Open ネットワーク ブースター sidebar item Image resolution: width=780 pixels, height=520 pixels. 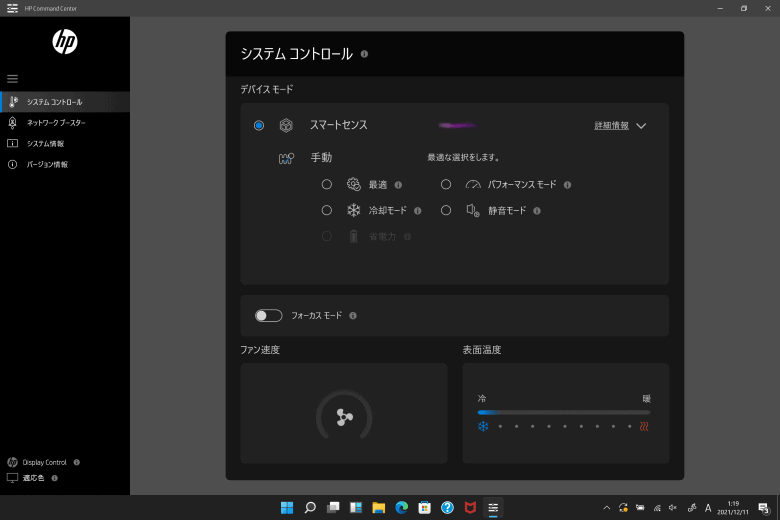[65, 123]
